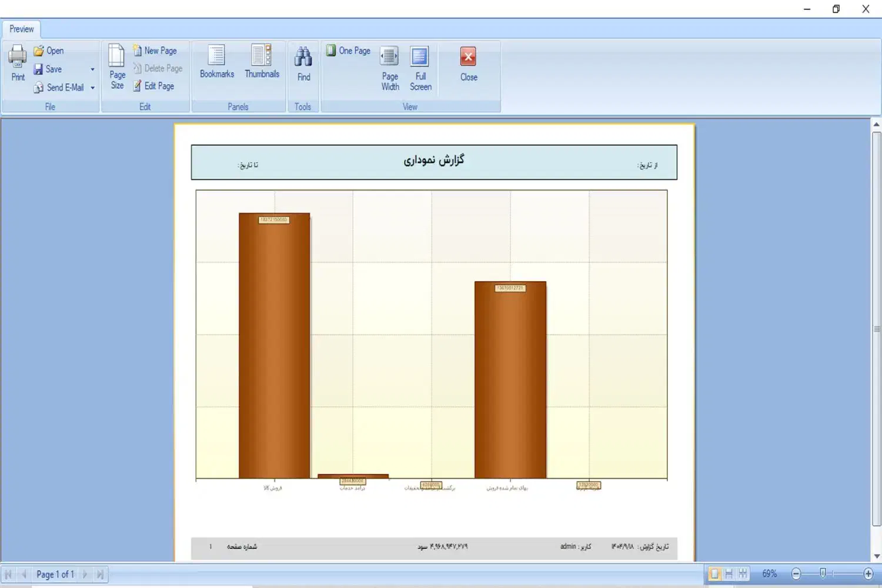Click the zoom slider handle

click(823, 573)
